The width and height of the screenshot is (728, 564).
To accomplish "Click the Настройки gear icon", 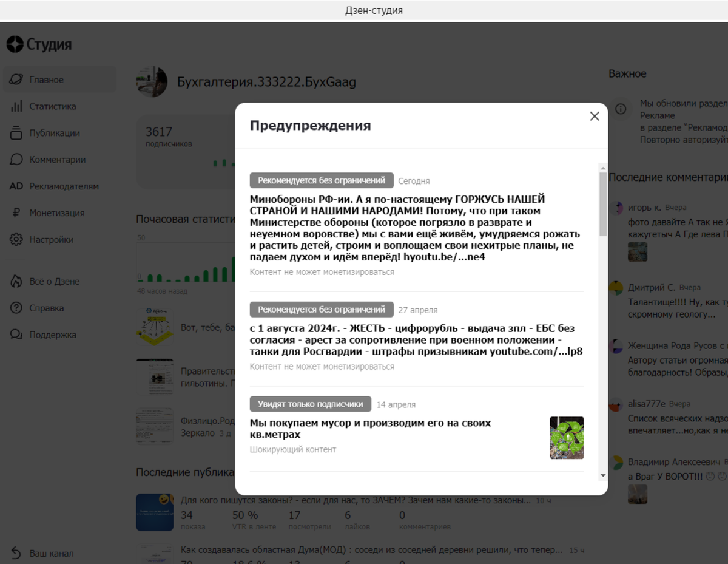I will 16,239.
